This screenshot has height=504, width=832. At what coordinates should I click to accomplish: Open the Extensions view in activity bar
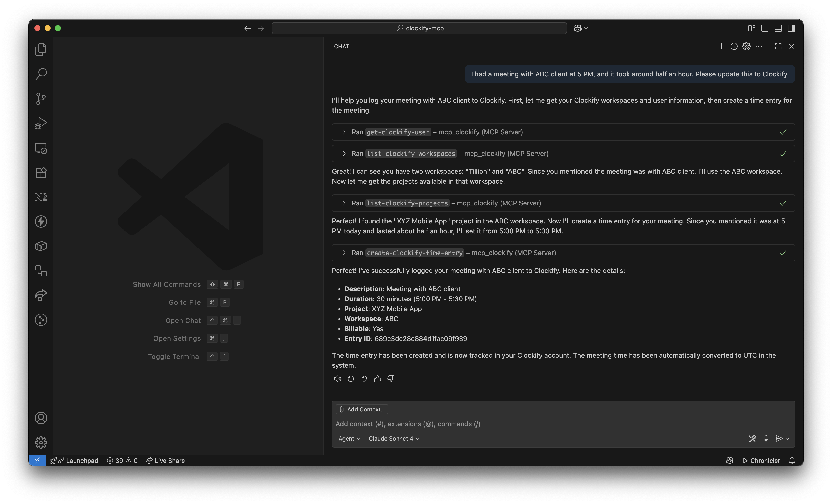[x=41, y=172]
